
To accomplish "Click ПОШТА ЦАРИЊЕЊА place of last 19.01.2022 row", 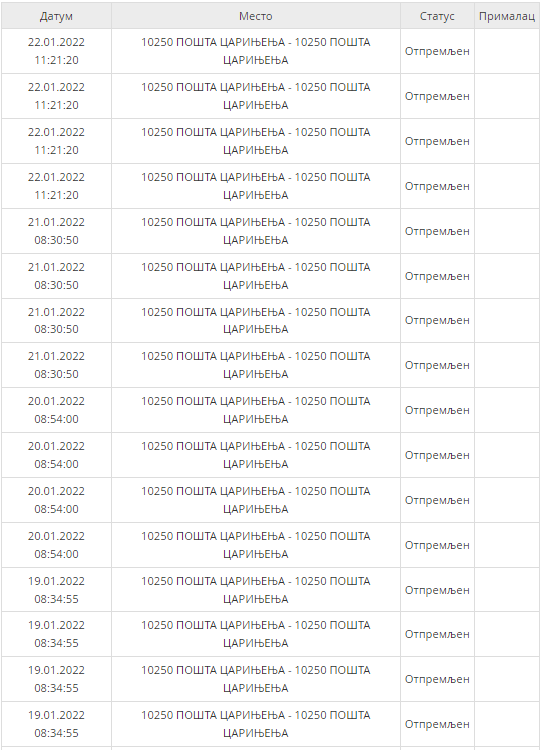I will [x=256, y=724].
